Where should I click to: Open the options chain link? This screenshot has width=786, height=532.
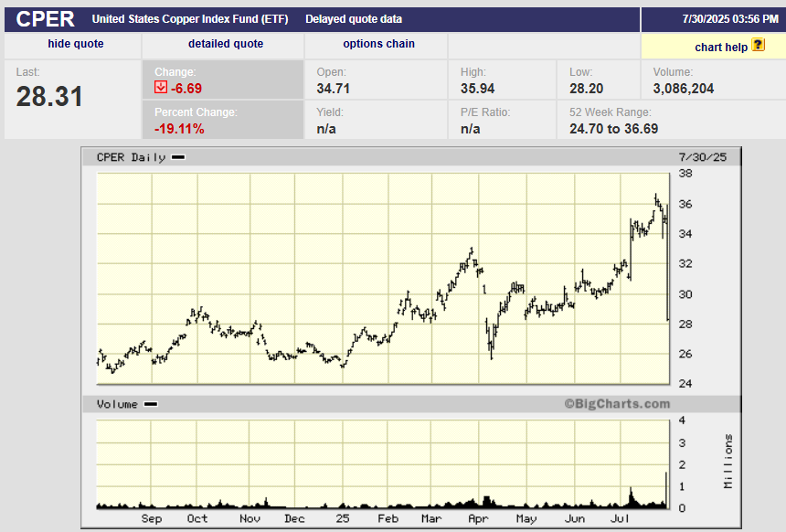click(379, 44)
